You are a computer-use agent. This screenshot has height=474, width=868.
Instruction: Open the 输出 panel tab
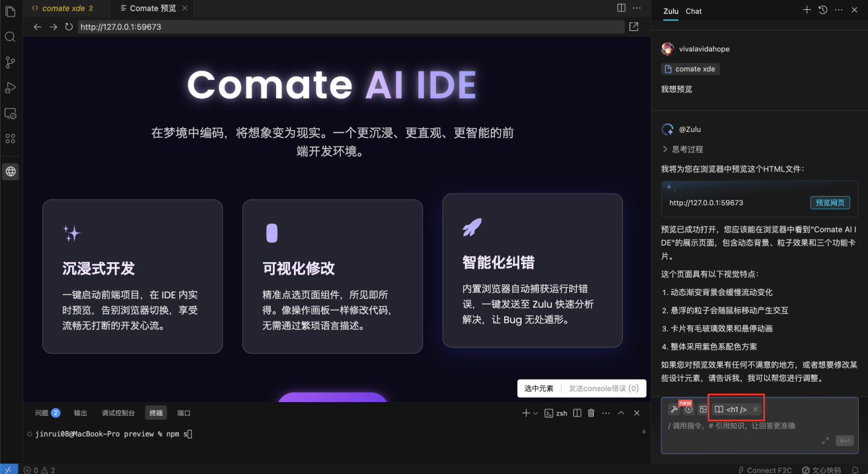81,413
